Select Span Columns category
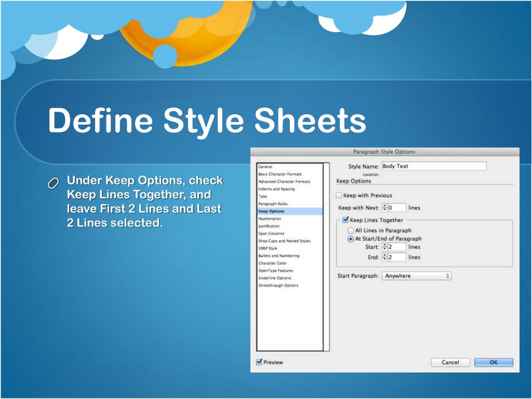 click(271, 233)
